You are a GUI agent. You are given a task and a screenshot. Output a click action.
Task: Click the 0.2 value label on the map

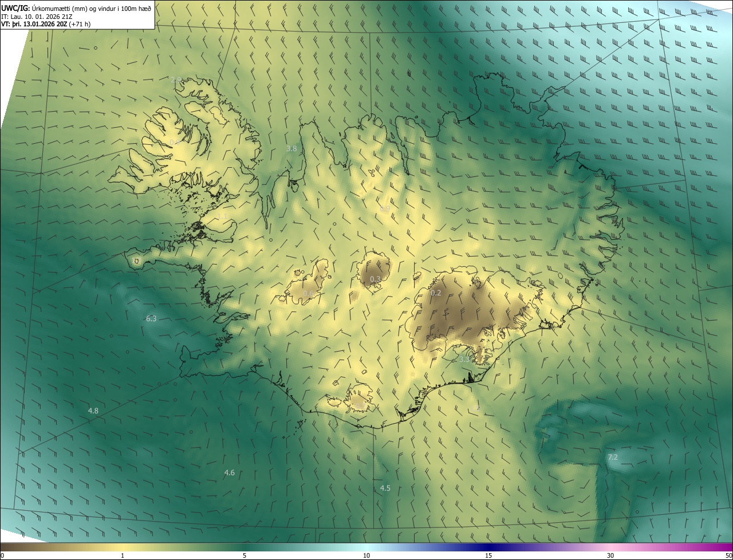click(436, 293)
